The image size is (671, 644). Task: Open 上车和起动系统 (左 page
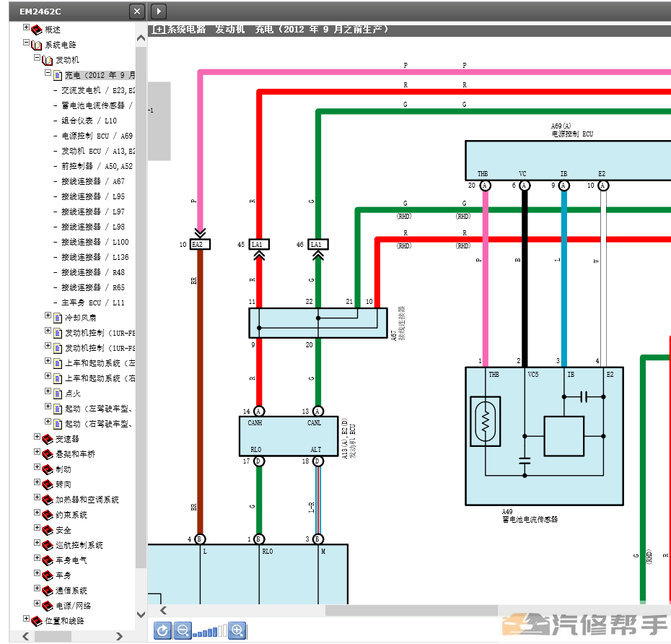pyautogui.click(x=100, y=364)
